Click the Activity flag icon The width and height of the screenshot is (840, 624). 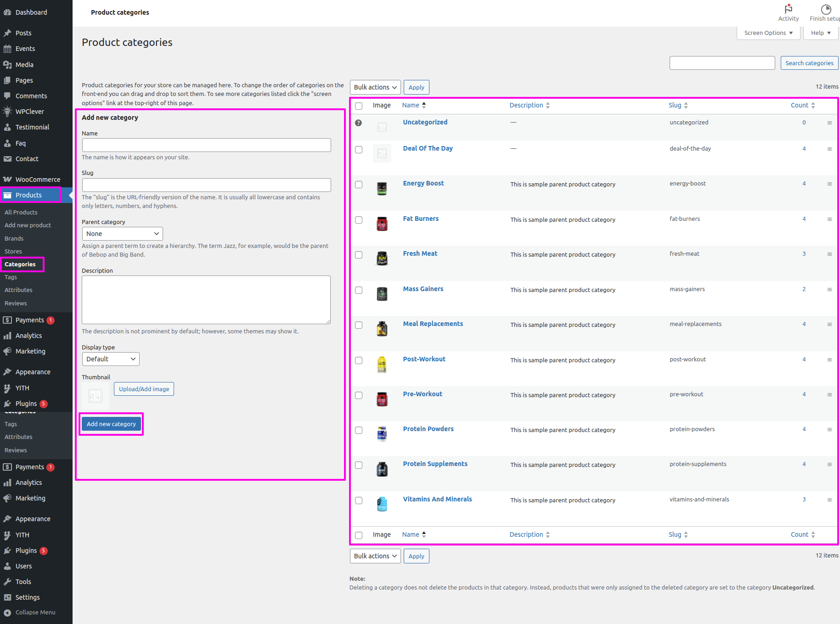[x=788, y=9]
